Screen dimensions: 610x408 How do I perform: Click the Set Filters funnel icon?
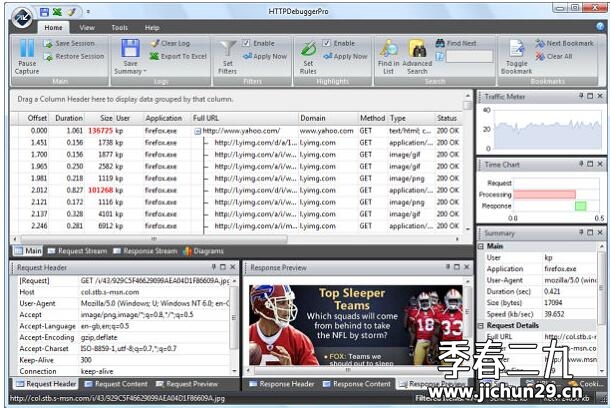click(228, 49)
